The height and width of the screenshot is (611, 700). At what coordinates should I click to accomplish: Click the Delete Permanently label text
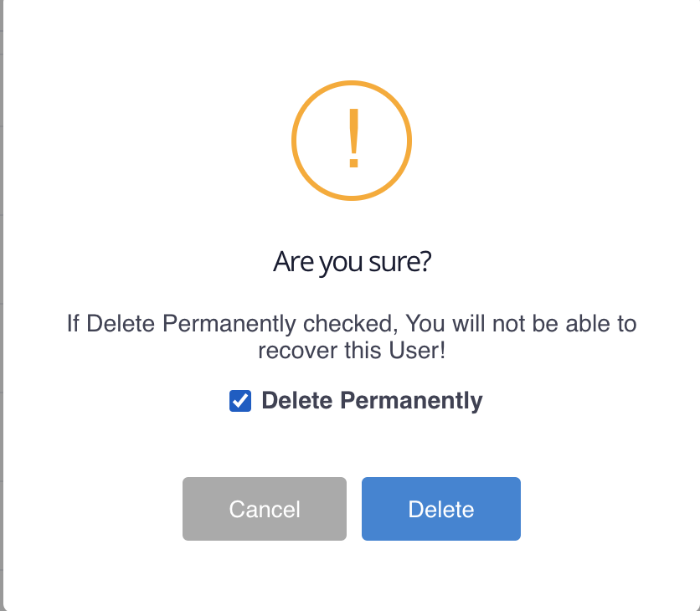tap(371, 401)
